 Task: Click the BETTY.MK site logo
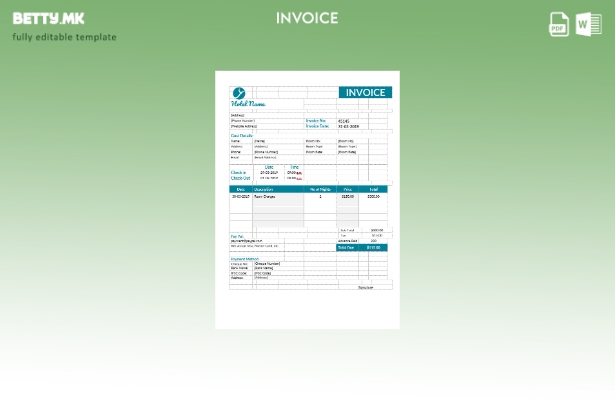tap(48, 18)
